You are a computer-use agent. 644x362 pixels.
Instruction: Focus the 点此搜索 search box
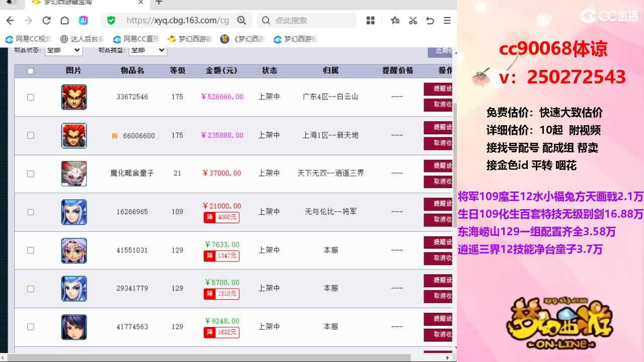pos(307,21)
